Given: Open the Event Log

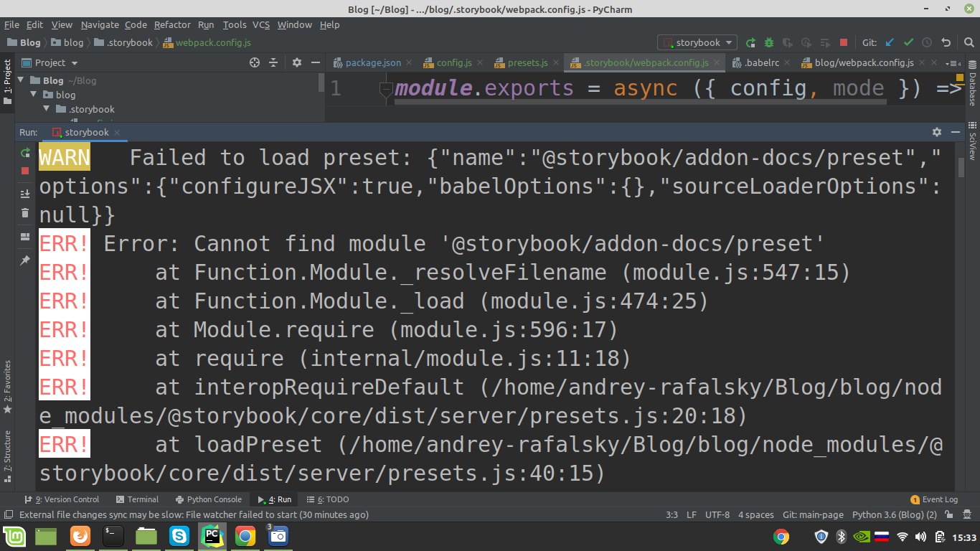Looking at the screenshot, I should click(x=934, y=499).
